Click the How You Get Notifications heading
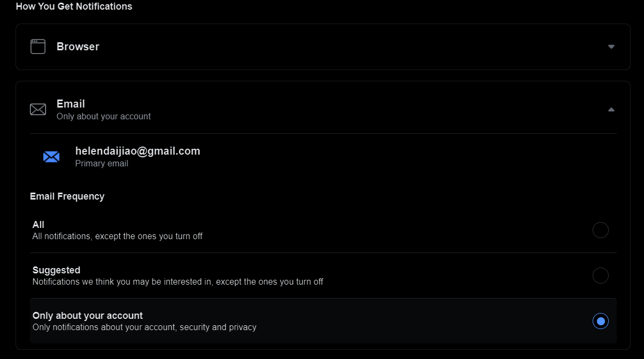 74,6
